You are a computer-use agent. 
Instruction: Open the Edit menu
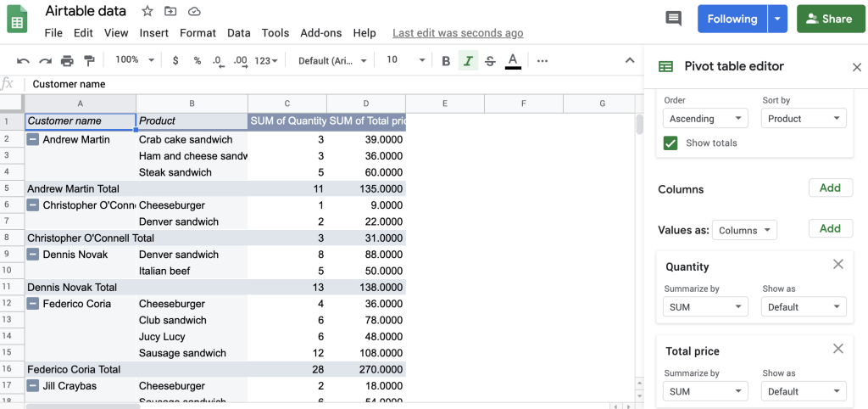point(83,33)
